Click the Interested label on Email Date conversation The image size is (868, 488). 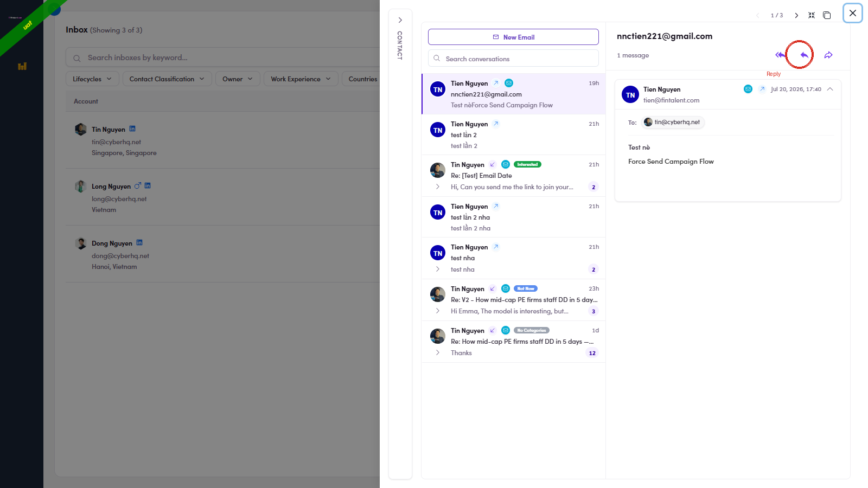pos(527,164)
